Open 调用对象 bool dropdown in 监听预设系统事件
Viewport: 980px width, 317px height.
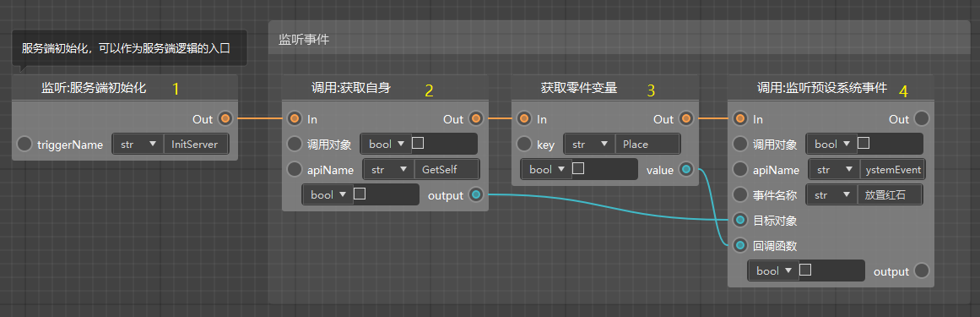pyautogui.click(x=831, y=144)
